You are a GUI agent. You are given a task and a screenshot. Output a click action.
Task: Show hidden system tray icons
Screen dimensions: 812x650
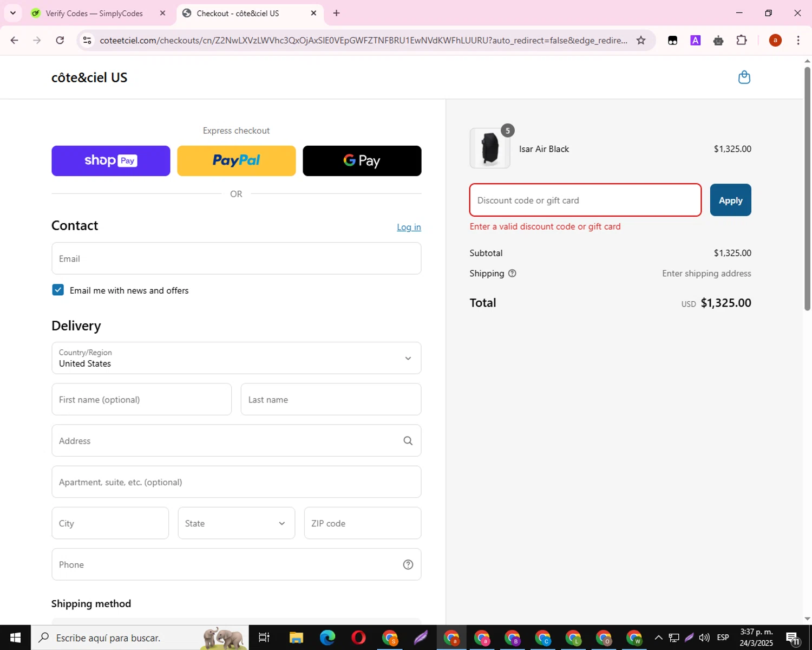pyautogui.click(x=658, y=638)
